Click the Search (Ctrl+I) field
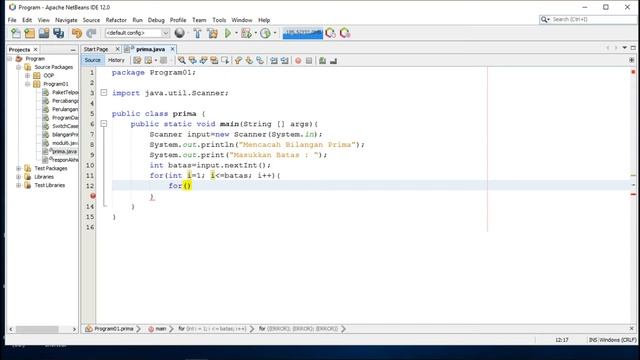 pyautogui.click(x=589, y=19)
